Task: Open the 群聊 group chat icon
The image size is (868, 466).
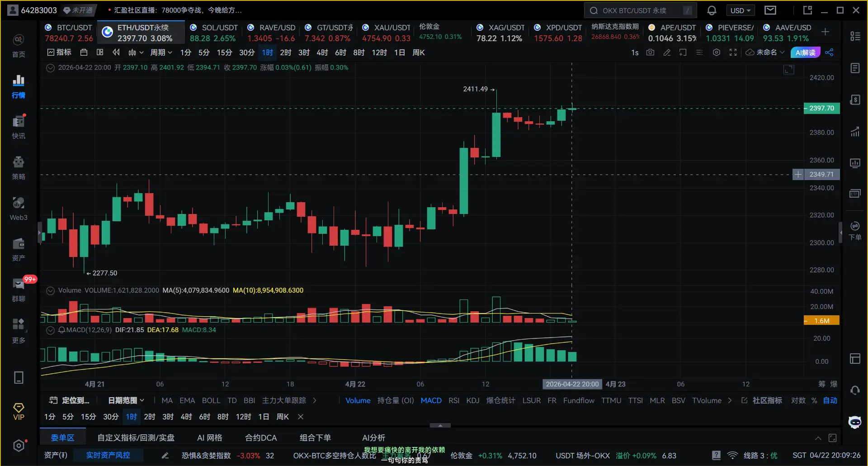Action: pyautogui.click(x=19, y=290)
